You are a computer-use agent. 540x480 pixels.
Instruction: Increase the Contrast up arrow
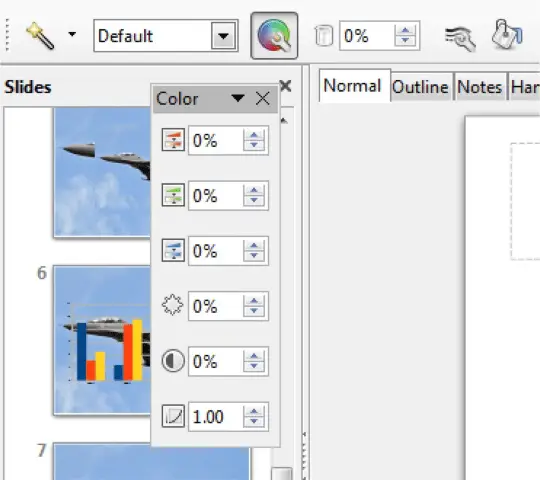point(254,356)
